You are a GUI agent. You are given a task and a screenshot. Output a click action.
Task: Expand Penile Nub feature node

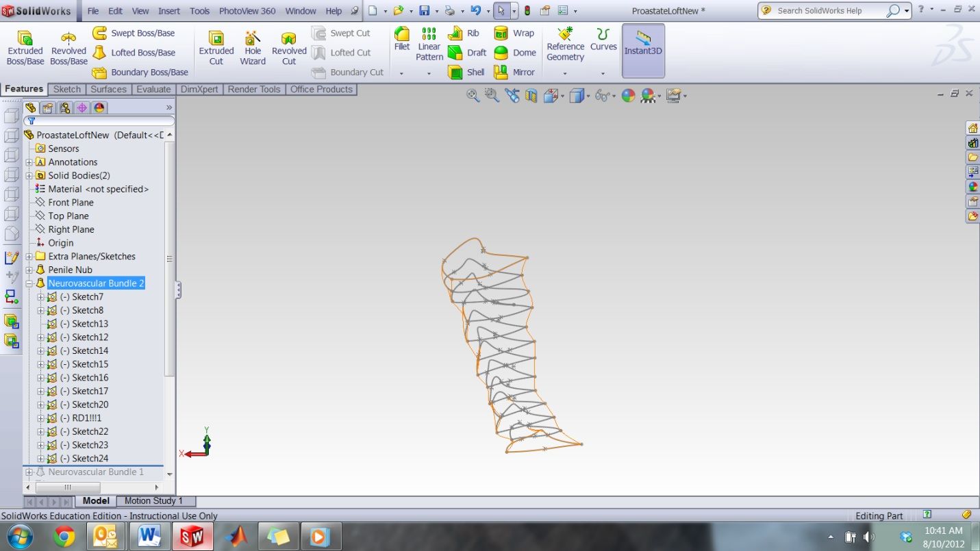[x=29, y=270]
